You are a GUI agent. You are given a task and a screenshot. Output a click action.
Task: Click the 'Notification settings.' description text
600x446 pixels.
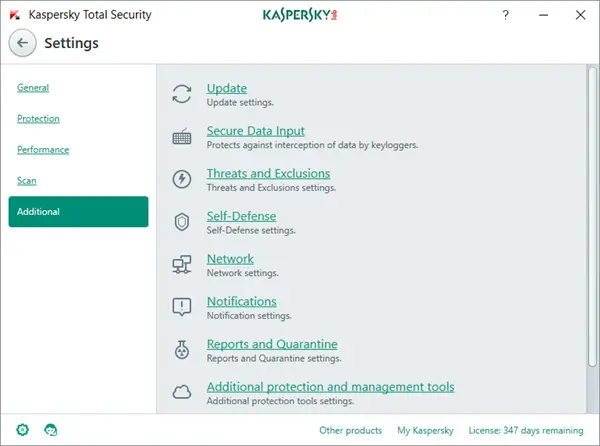[249, 316]
